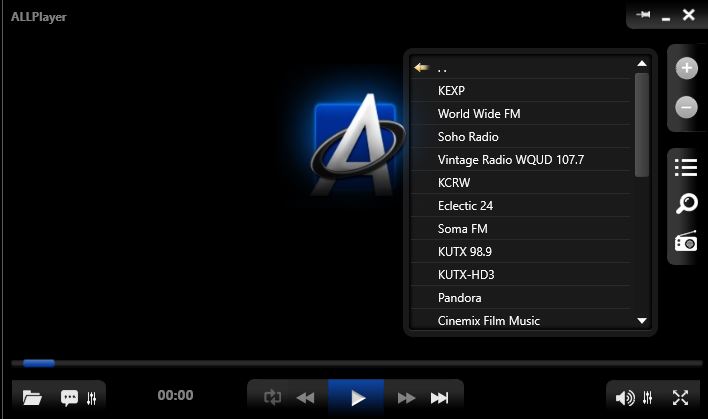
Task: Open the internet radio panel
Action: point(686,241)
